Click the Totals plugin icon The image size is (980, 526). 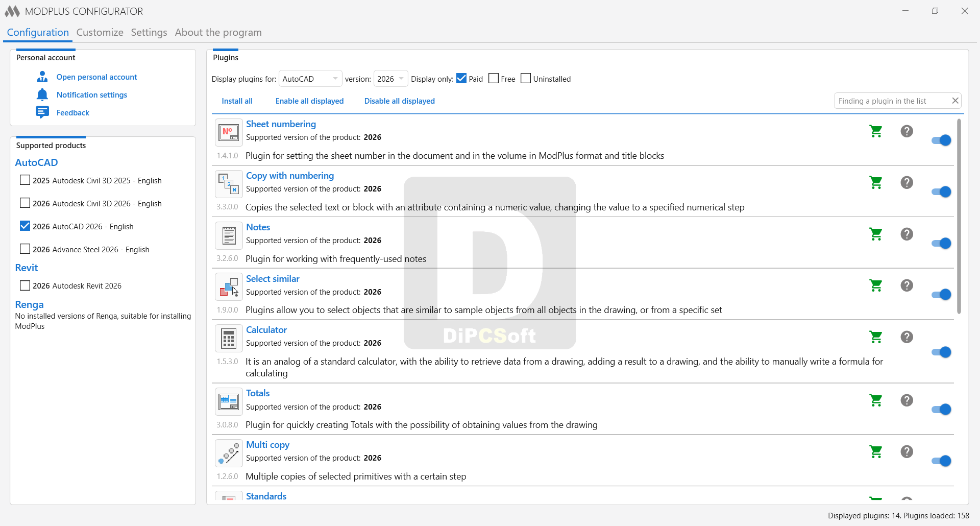click(x=229, y=402)
